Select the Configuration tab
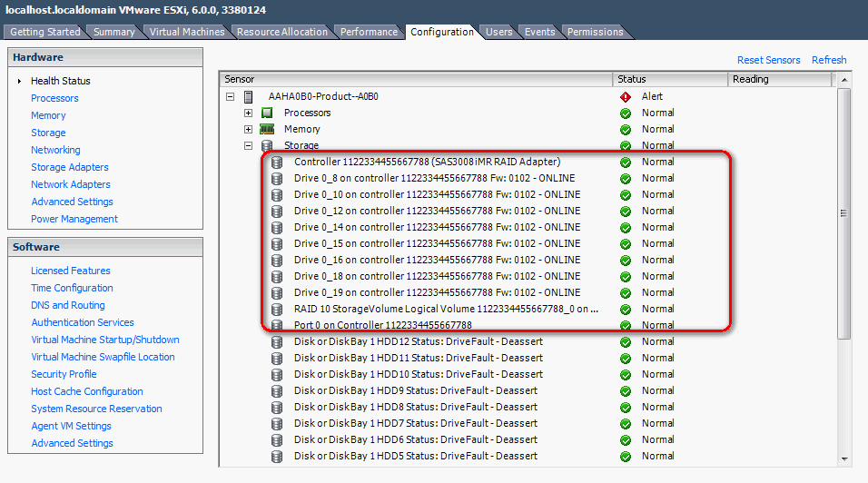Image resolution: width=868 pixels, height=483 pixels. (442, 32)
